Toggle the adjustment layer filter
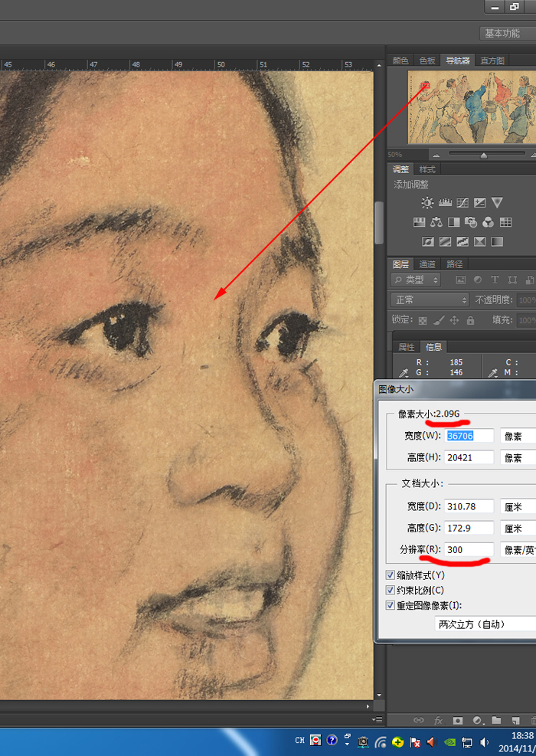The image size is (536, 756). [478, 280]
